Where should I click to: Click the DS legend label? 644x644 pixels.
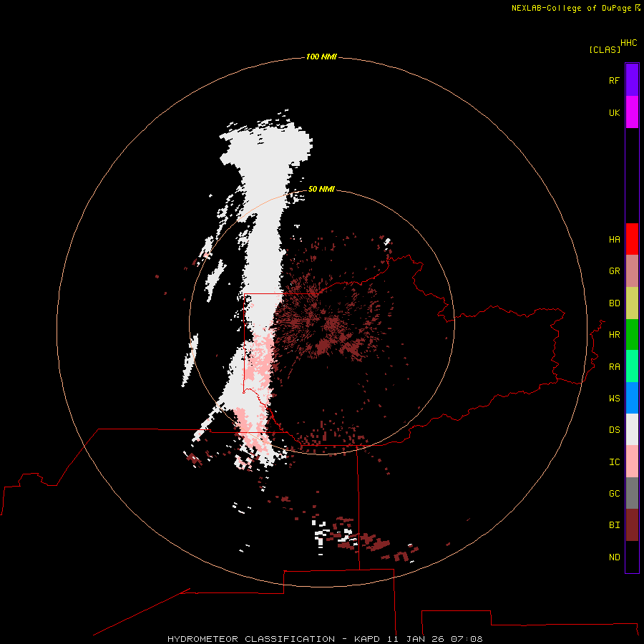(614, 430)
